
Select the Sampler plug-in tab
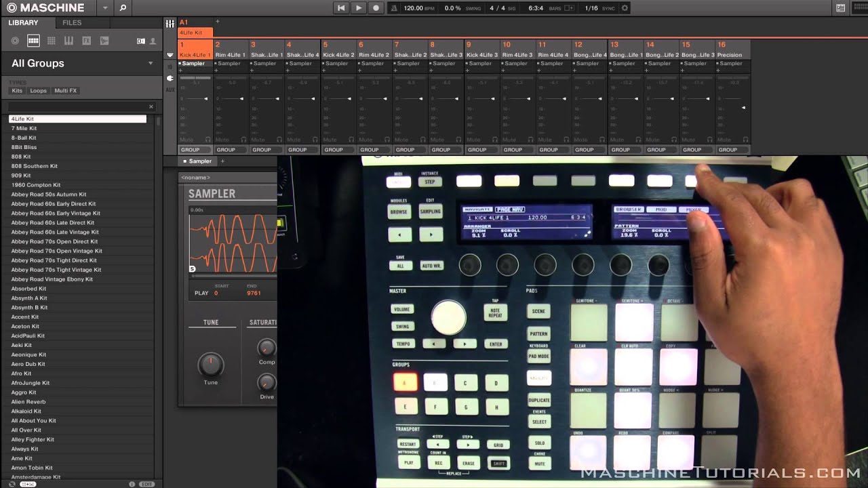[197, 161]
